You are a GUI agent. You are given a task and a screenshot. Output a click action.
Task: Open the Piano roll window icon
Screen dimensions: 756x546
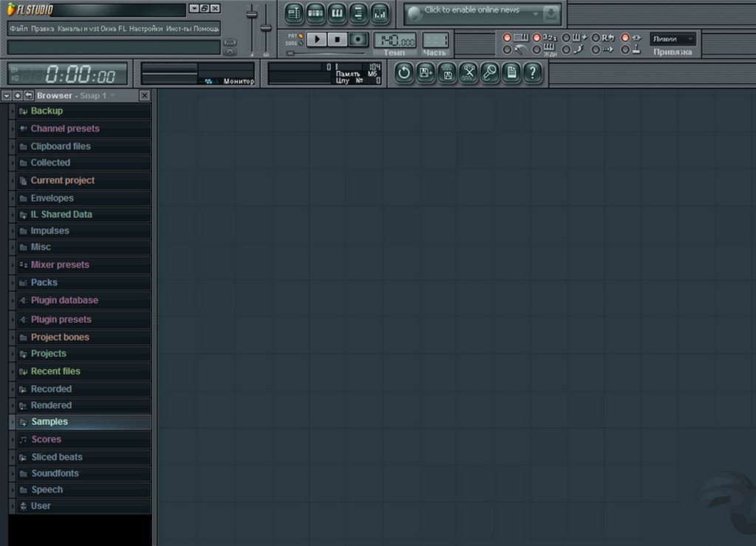[337, 13]
